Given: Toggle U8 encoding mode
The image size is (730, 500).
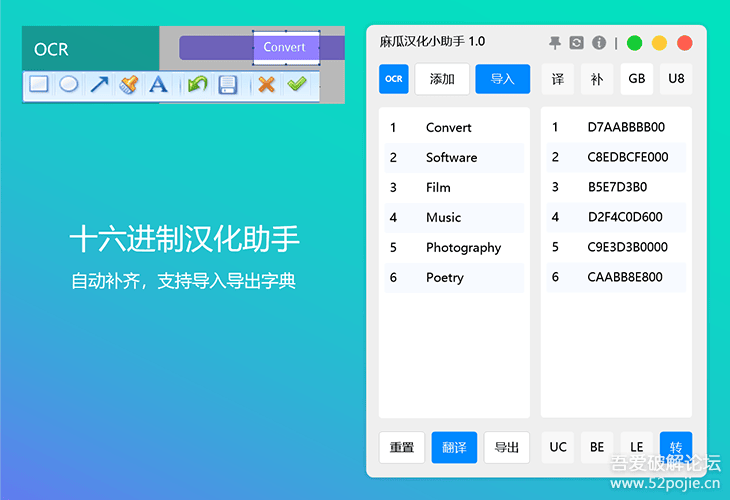Looking at the screenshot, I should (x=676, y=79).
